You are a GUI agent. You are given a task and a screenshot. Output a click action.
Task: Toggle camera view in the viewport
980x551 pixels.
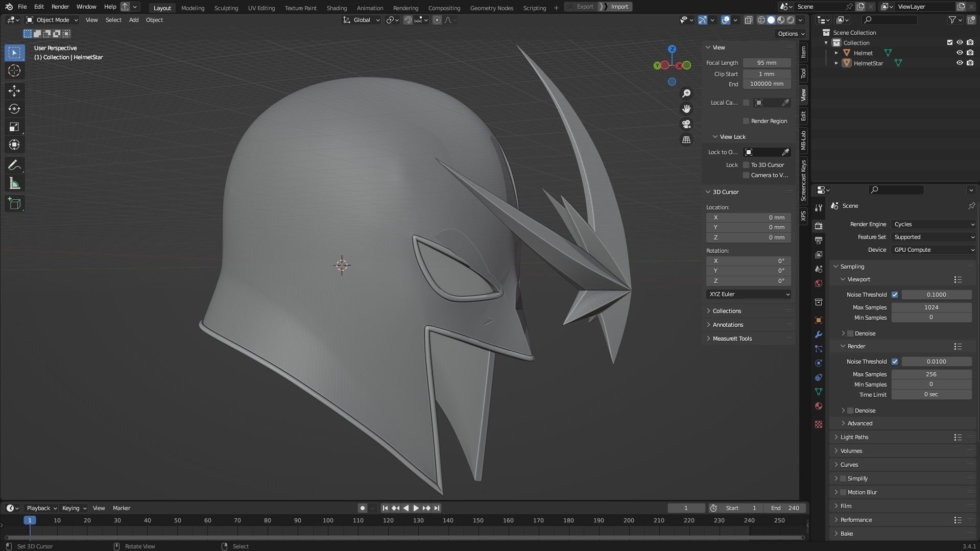(686, 124)
